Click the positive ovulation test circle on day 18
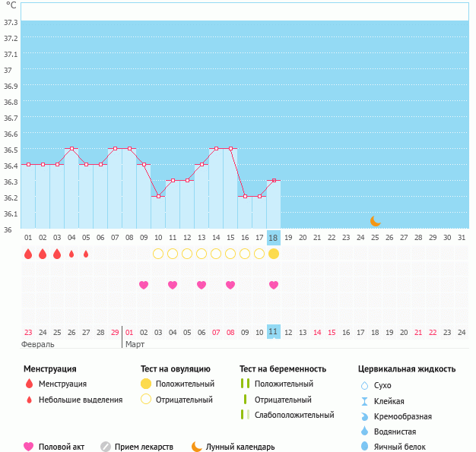 (x=274, y=254)
